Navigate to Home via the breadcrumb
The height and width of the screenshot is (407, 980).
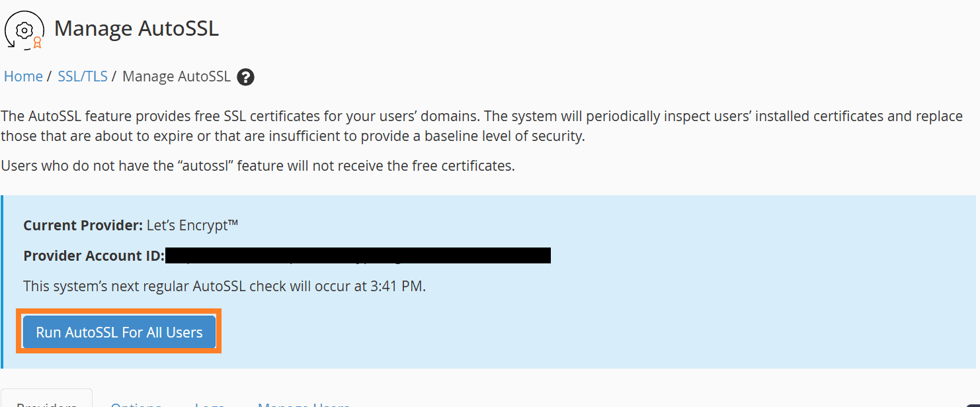click(23, 76)
